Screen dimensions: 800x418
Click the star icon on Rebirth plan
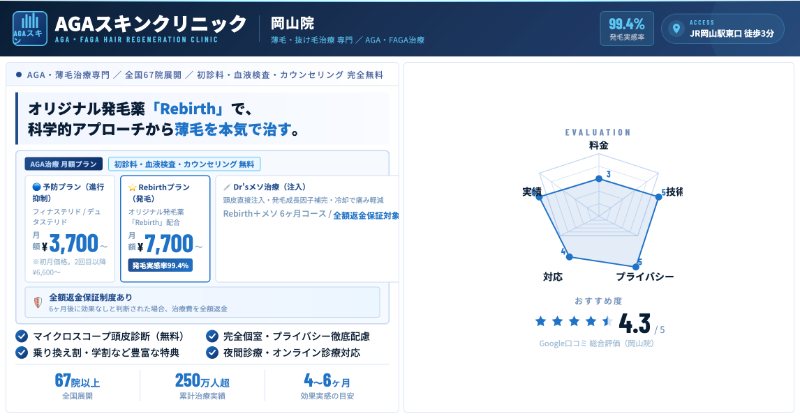click(133, 187)
